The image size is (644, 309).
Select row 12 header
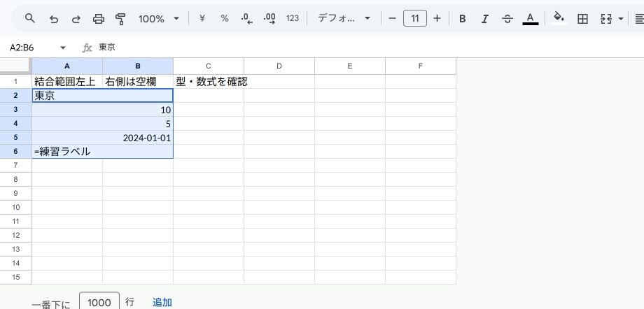click(15, 235)
